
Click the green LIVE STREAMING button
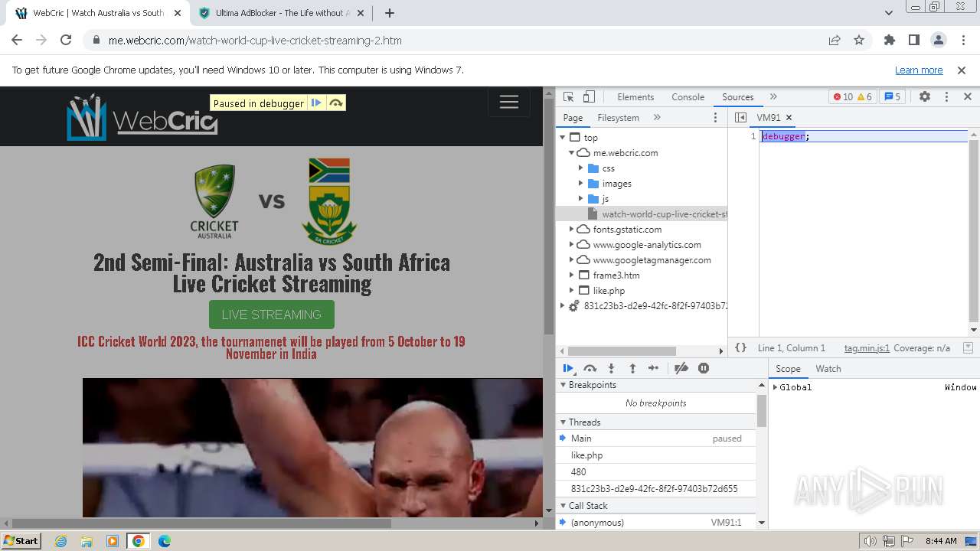click(272, 315)
